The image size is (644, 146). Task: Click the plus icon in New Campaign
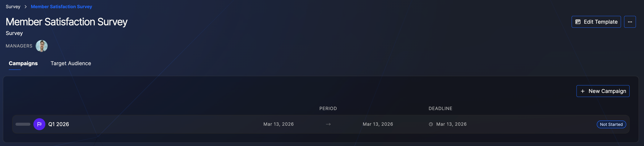pos(583,91)
